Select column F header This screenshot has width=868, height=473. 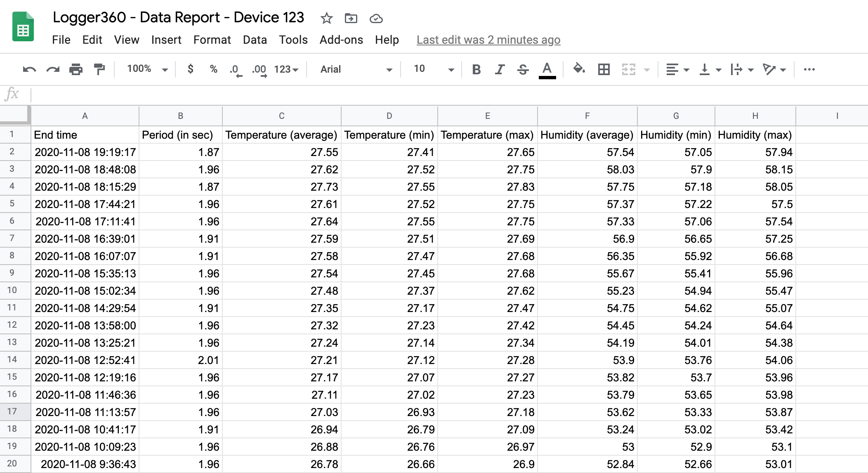[x=587, y=116]
